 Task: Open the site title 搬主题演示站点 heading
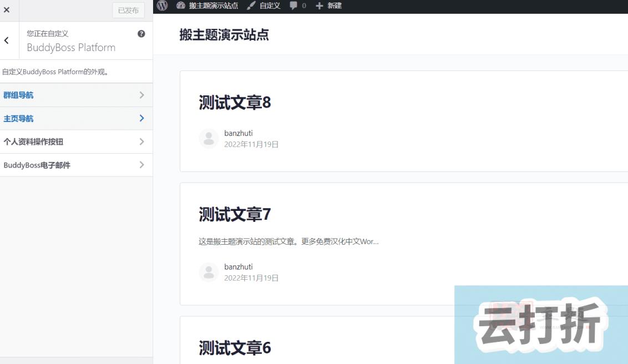(224, 35)
